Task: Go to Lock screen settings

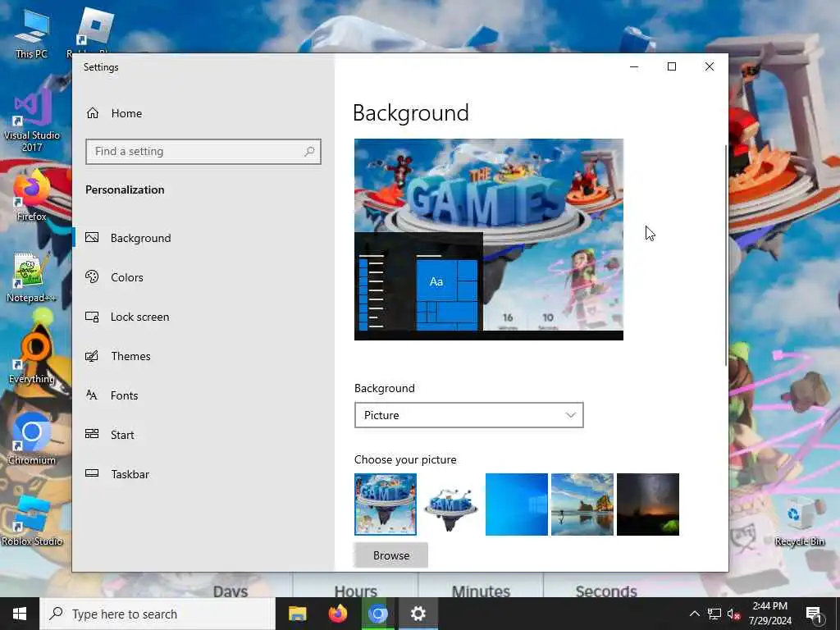Action: coord(203,317)
